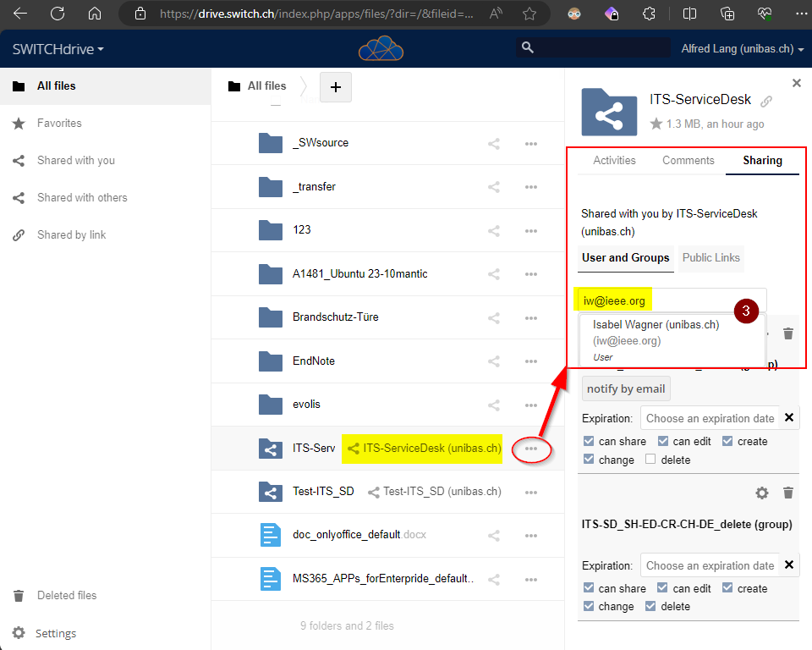Clear delete group's expiration date with X

[x=788, y=565]
